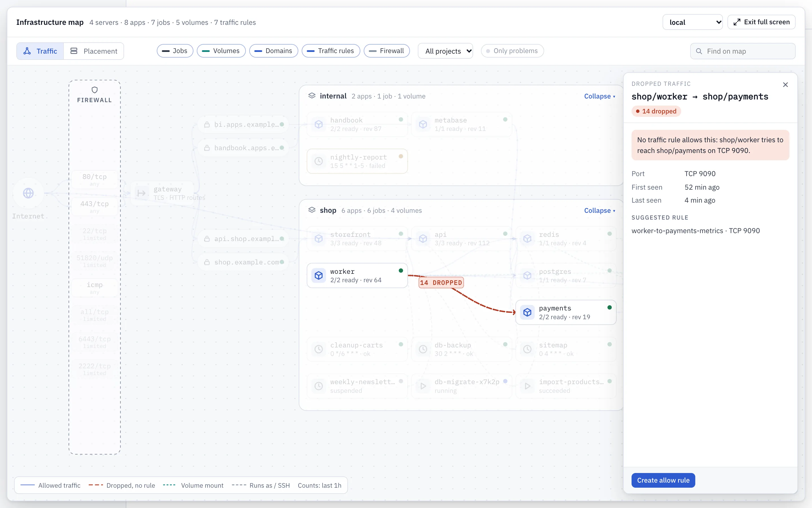
Task: Click the cleanup-carts clock icon
Action: click(x=319, y=349)
